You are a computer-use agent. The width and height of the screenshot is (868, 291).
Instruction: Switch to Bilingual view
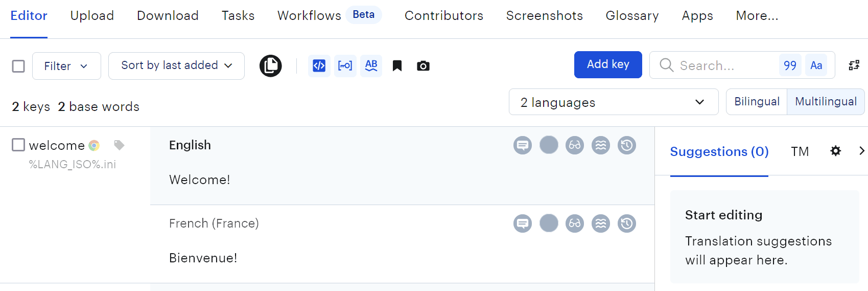[x=757, y=102]
